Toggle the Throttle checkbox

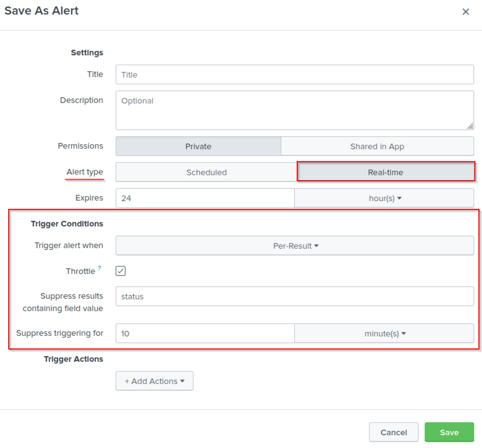click(x=121, y=271)
